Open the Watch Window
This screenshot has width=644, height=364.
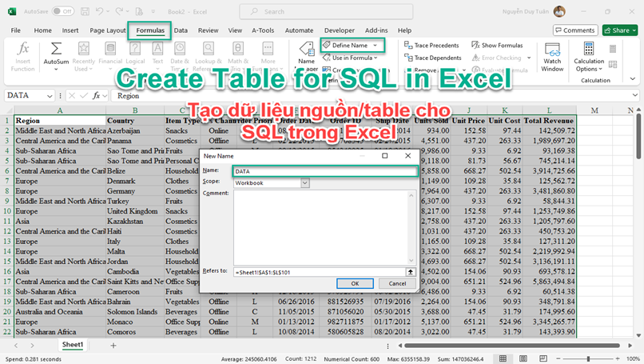coord(552,57)
